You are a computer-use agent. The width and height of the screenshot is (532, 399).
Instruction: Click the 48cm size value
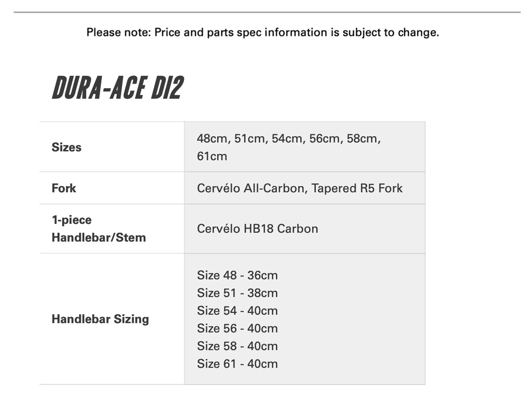point(212,139)
